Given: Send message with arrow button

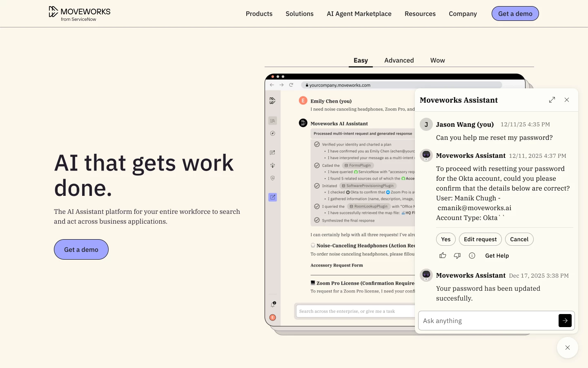Looking at the screenshot, I should tap(565, 321).
